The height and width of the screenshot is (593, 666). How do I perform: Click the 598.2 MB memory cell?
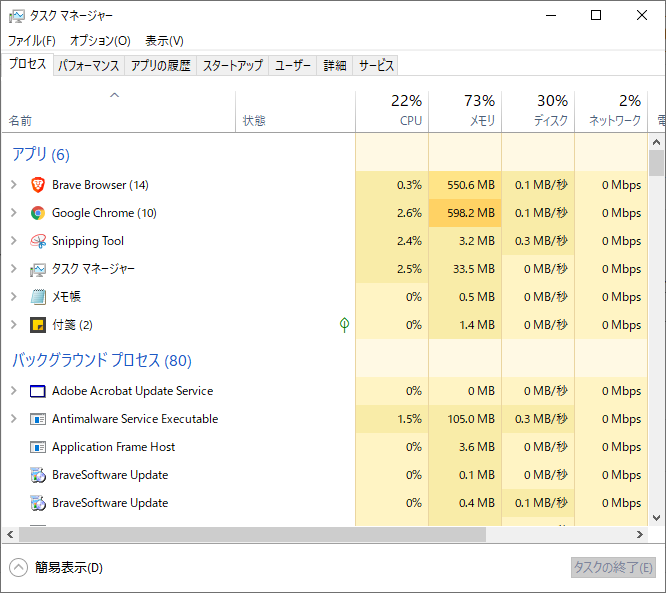click(465, 213)
